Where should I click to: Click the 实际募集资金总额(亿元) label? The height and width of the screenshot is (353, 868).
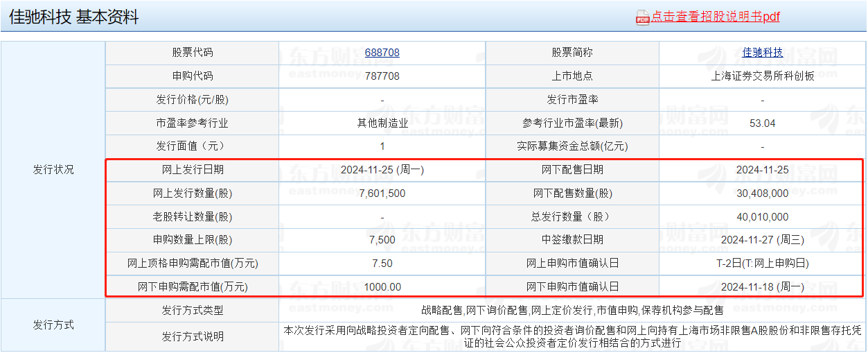(572, 146)
